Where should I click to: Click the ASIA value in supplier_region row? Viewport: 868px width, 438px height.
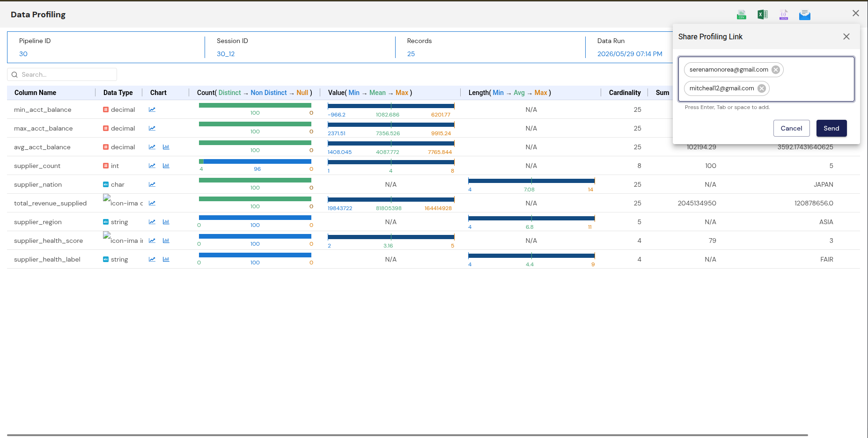tap(826, 222)
